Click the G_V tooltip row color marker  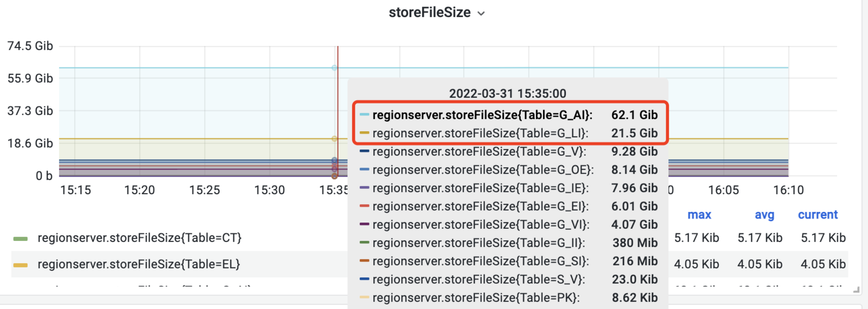coord(364,151)
